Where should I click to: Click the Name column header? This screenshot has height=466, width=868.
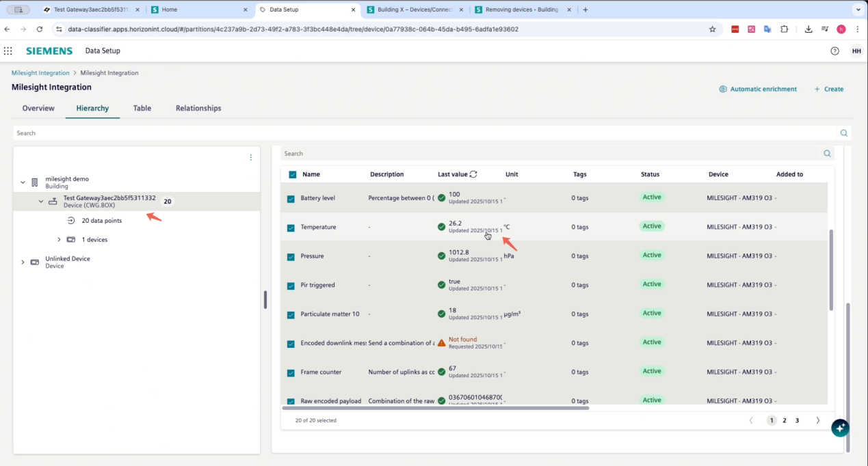point(311,174)
